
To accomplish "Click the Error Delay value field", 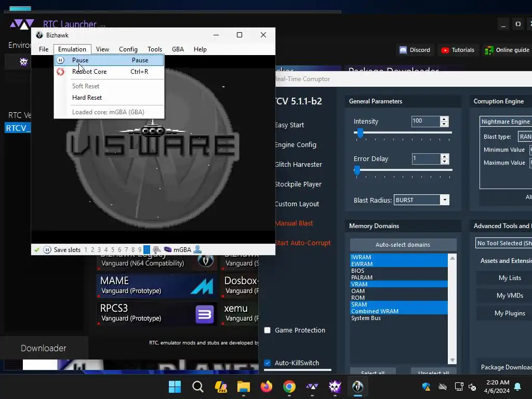I will tap(426, 159).
